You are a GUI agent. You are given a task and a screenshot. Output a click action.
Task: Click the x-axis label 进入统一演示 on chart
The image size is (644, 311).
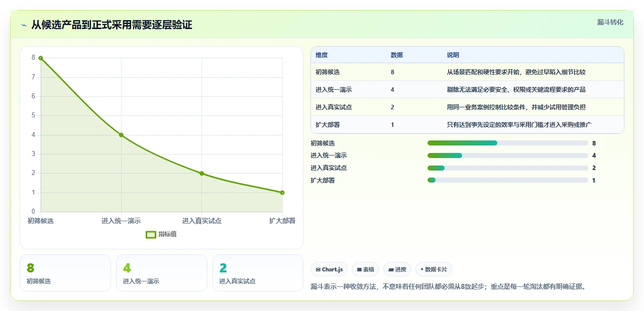pos(121,221)
